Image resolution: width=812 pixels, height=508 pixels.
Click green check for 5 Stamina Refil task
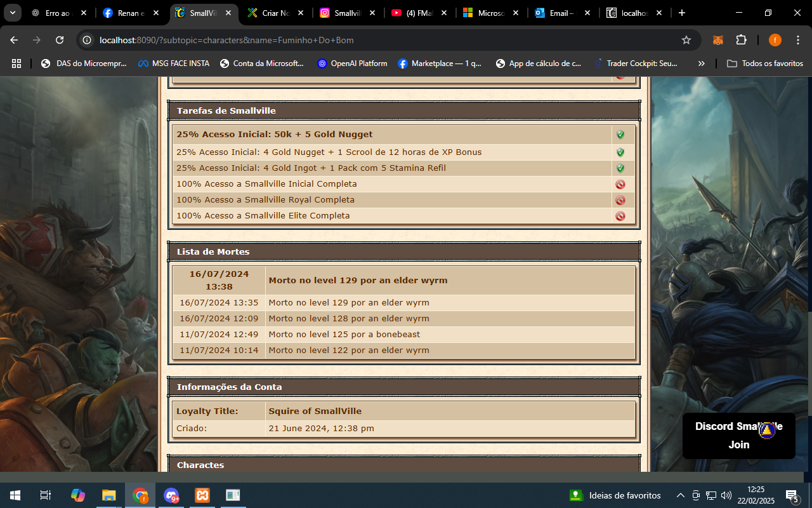pos(620,168)
